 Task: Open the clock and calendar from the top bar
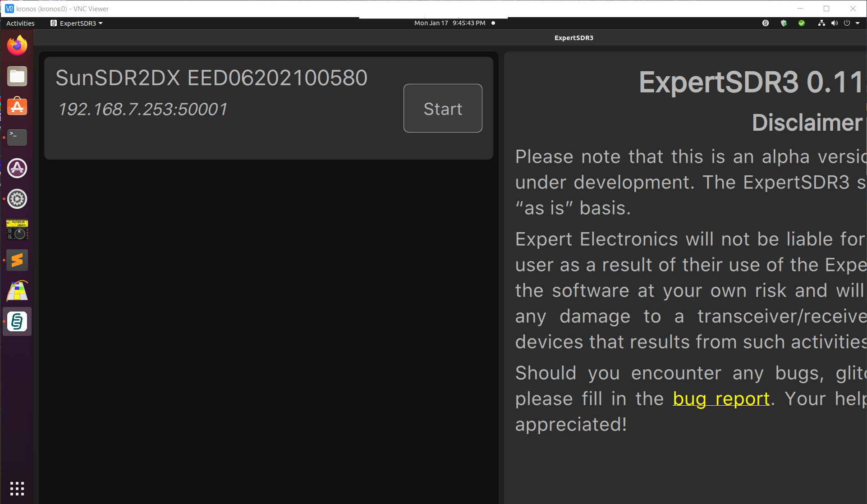point(449,23)
